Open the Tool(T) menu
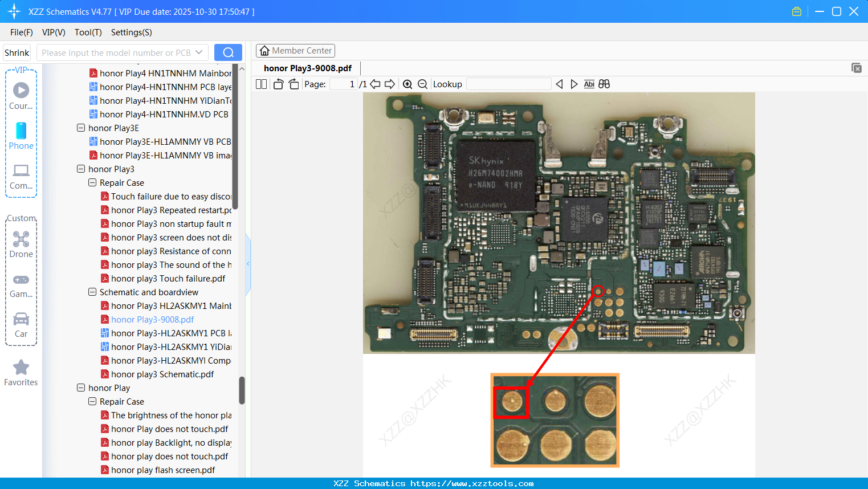 click(x=88, y=32)
